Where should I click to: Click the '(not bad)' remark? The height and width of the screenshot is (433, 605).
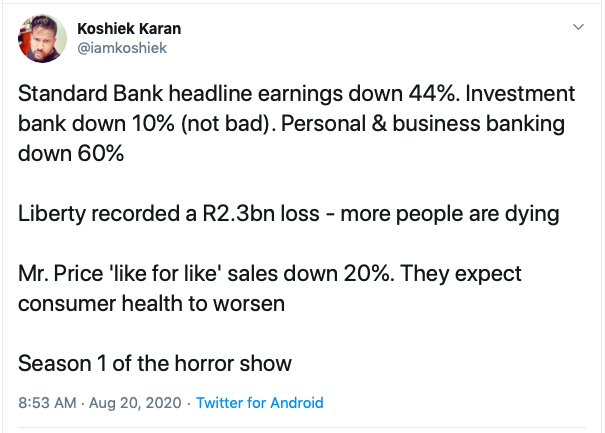coord(226,124)
